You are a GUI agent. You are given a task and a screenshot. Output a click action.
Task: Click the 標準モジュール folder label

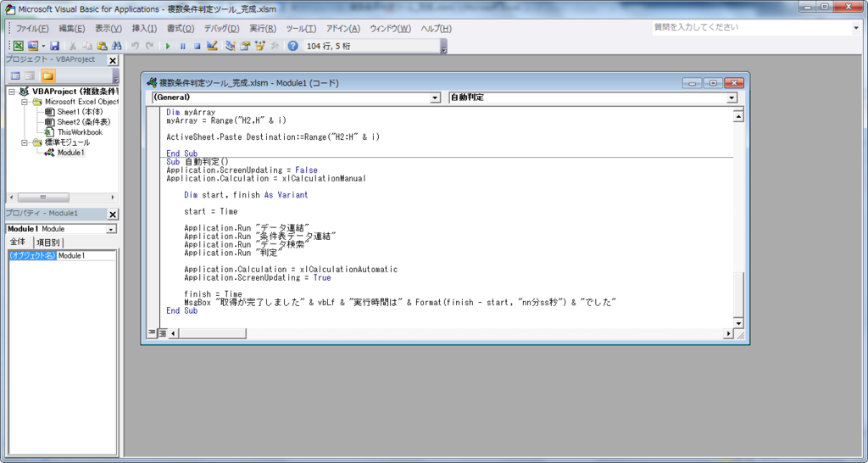(x=68, y=142)
